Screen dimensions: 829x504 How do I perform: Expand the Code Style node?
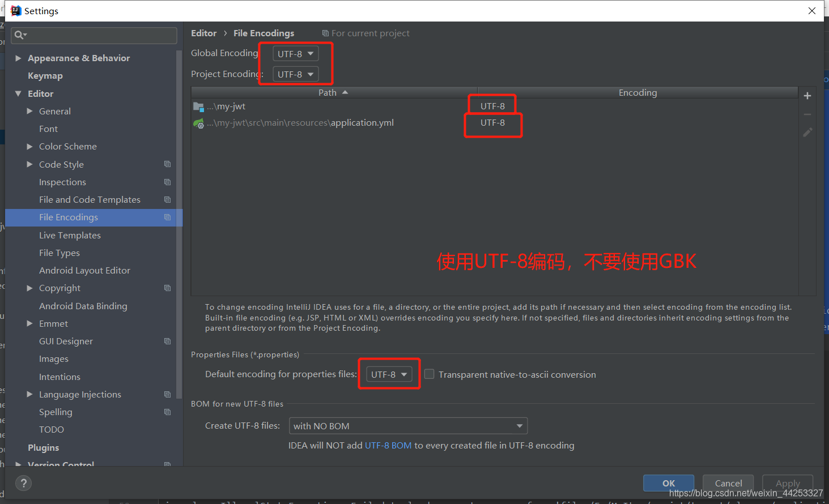click(29, 164)
